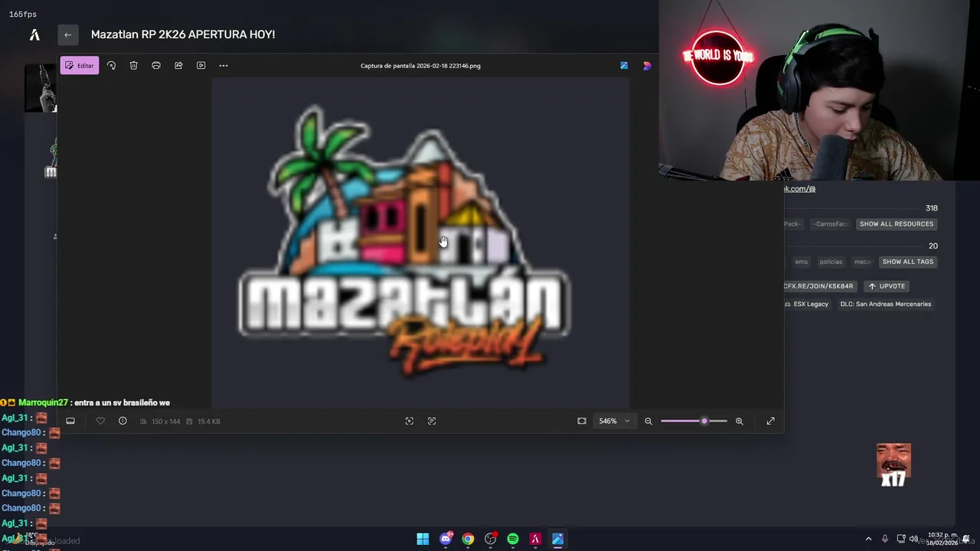Click the image file name title

420,66
